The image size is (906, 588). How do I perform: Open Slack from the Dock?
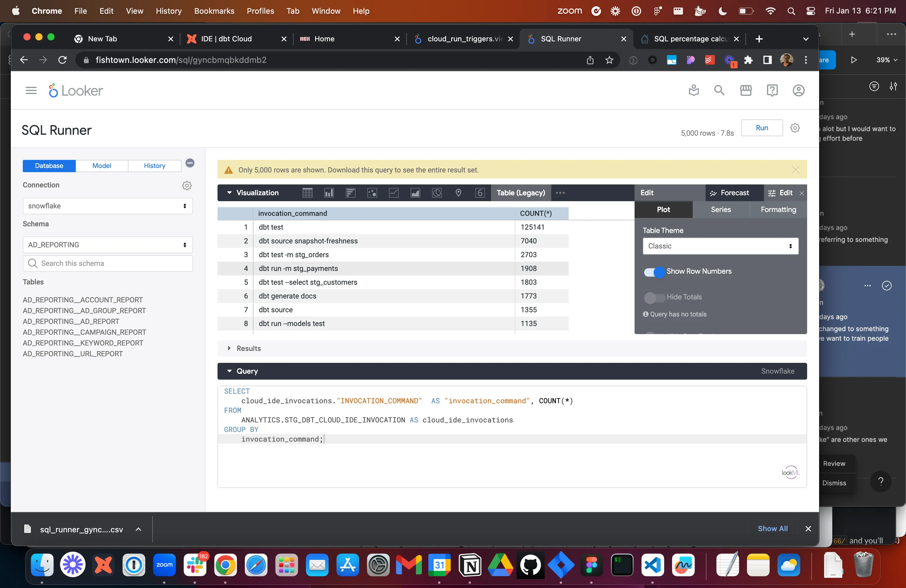(195, 565)
